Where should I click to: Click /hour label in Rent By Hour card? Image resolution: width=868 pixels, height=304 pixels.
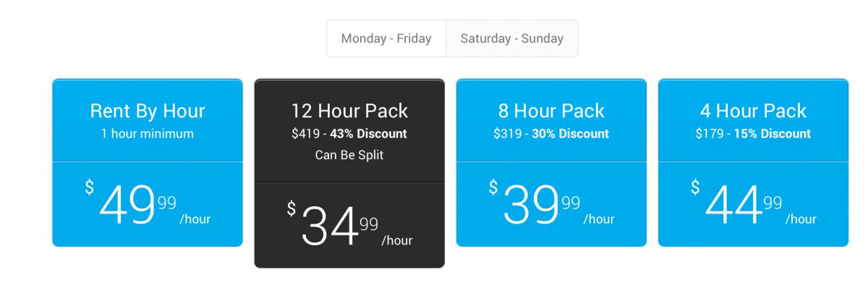pyautogui.click(x=195, y=219)
